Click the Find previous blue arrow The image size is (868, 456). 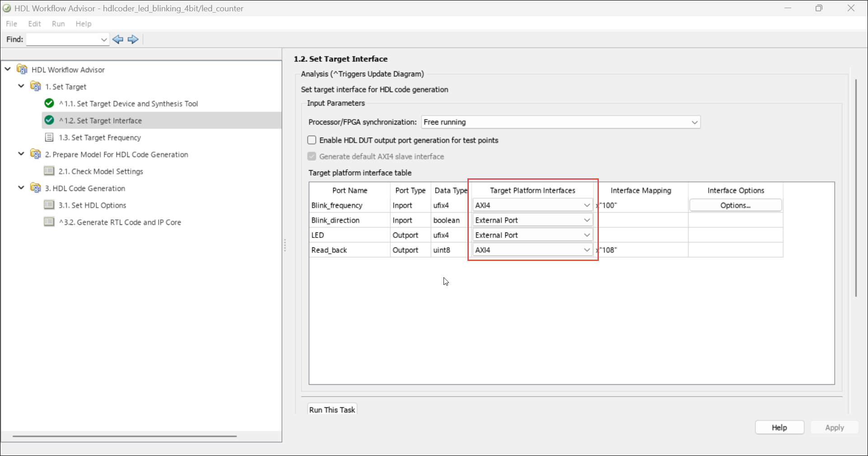118,40
